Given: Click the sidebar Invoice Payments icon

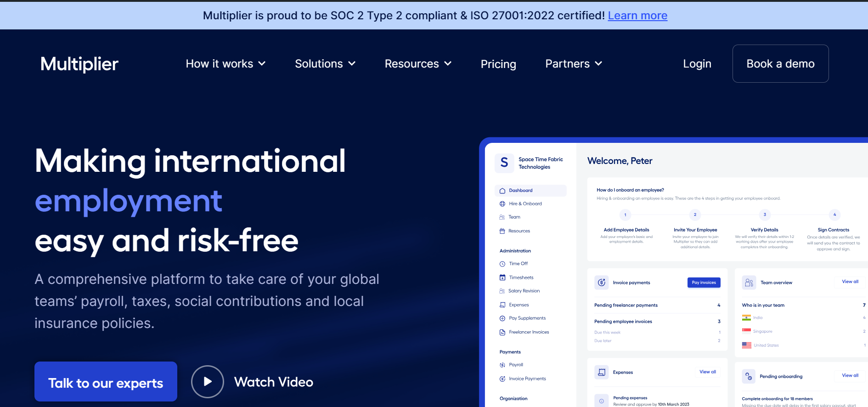Looking at the screenshot, I should (502, 379).
